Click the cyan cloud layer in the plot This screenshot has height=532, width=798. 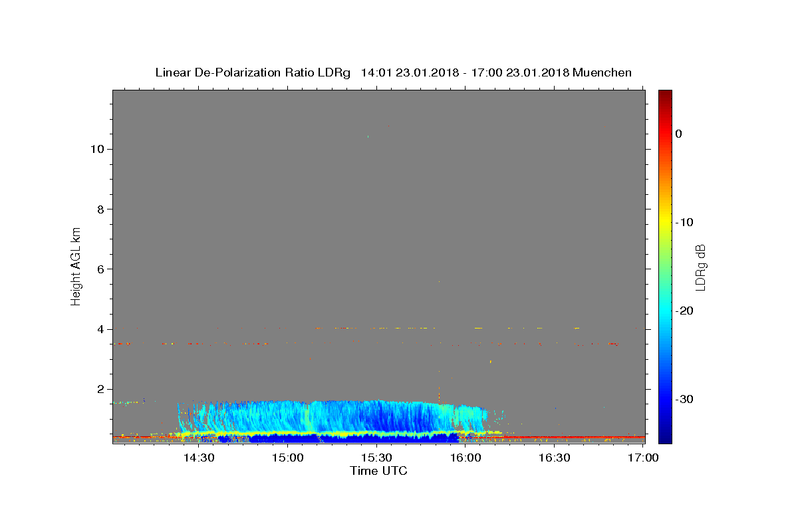332,416
